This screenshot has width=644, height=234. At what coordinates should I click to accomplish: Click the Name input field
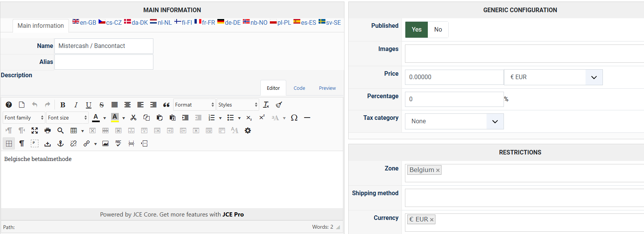click(104, 46)
